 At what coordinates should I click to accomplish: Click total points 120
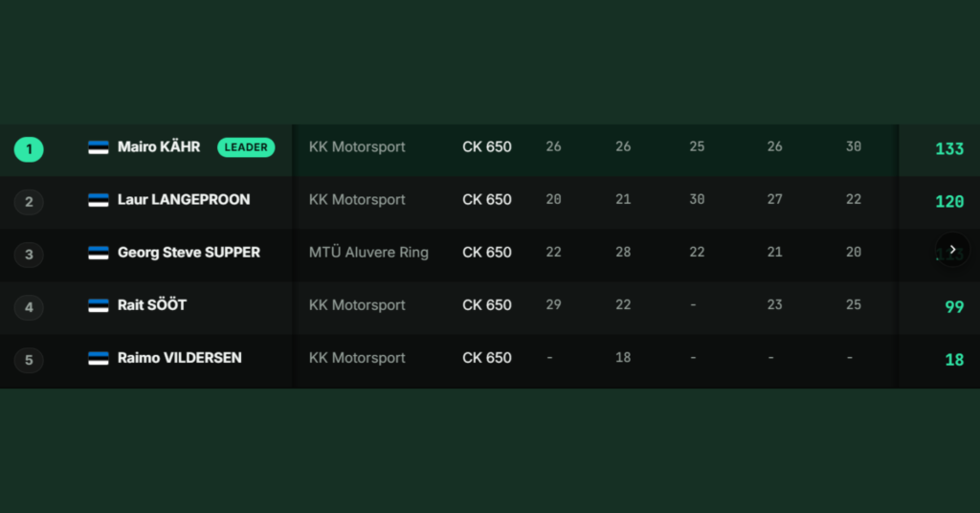click(x=949, y=201)
